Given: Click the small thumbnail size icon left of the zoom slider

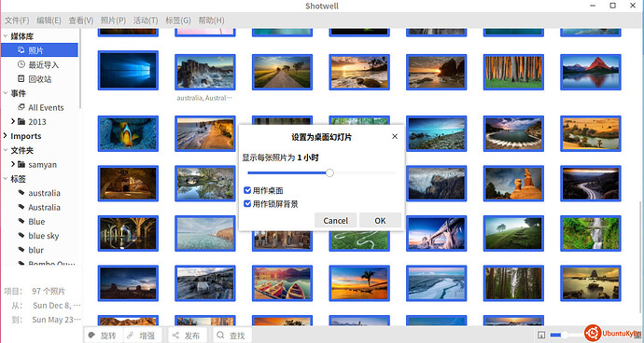Looking at the screenshot, I should (x=541, y=336).
